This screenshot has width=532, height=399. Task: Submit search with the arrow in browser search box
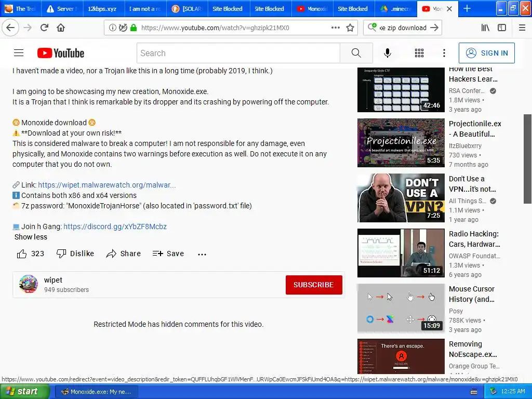pos(434,28)
